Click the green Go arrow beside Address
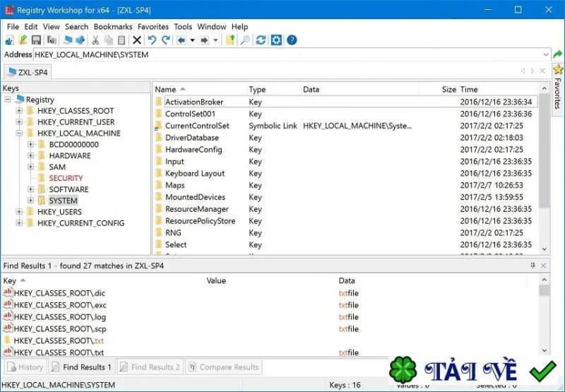565x392 pixels. (x=558, y=55)
